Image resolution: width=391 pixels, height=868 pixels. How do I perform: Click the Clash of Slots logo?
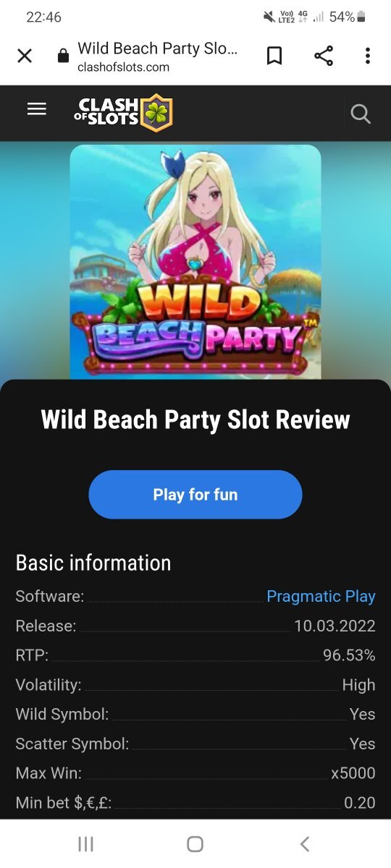123,113
